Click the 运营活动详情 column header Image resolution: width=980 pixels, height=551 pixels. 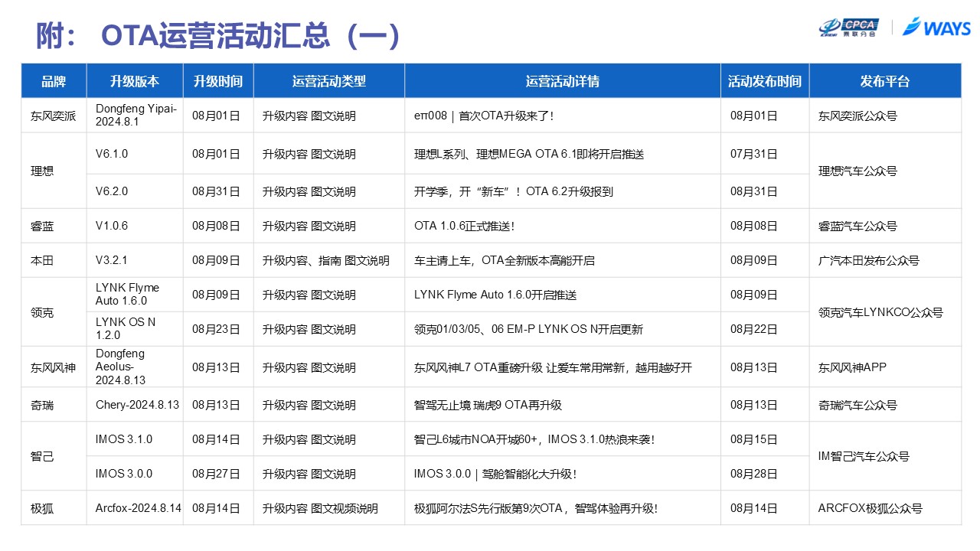pos(563,81)
